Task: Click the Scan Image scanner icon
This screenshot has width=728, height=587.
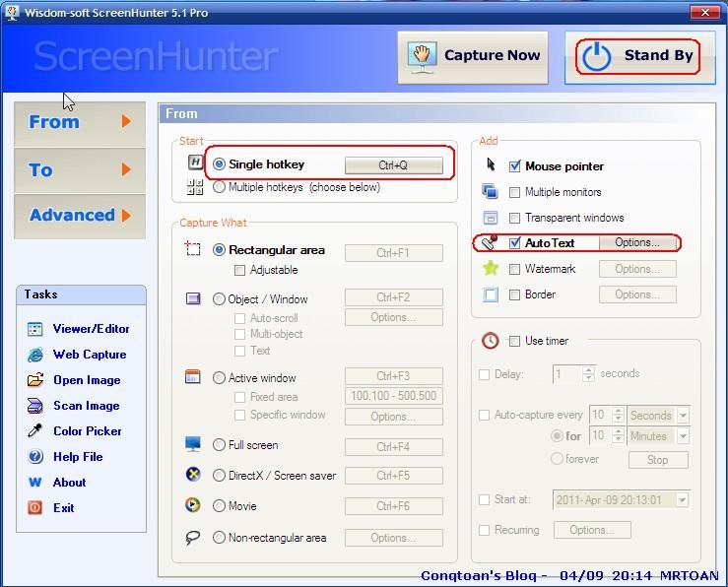Action: click(35, 406)
